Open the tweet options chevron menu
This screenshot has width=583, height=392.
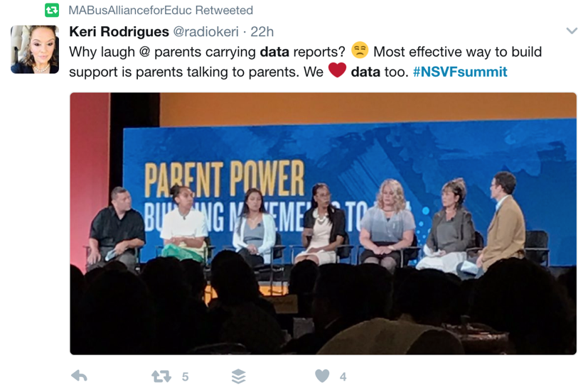(572, 31)
